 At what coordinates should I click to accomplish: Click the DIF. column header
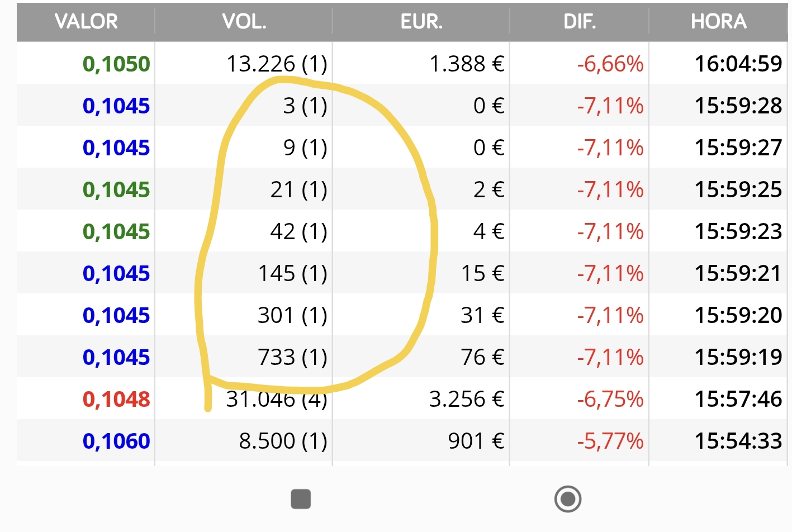pyautogui.click(x=580, y=22)
